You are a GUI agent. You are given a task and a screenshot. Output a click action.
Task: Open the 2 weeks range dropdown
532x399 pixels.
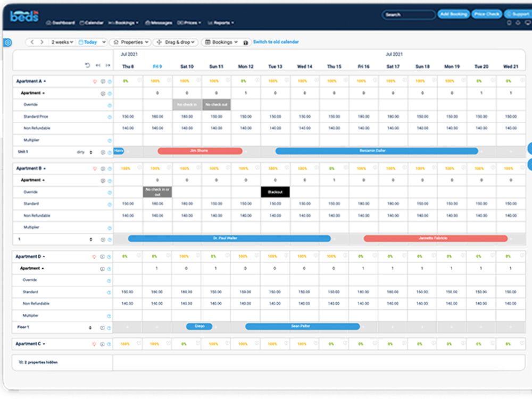(x=62, y=42)
